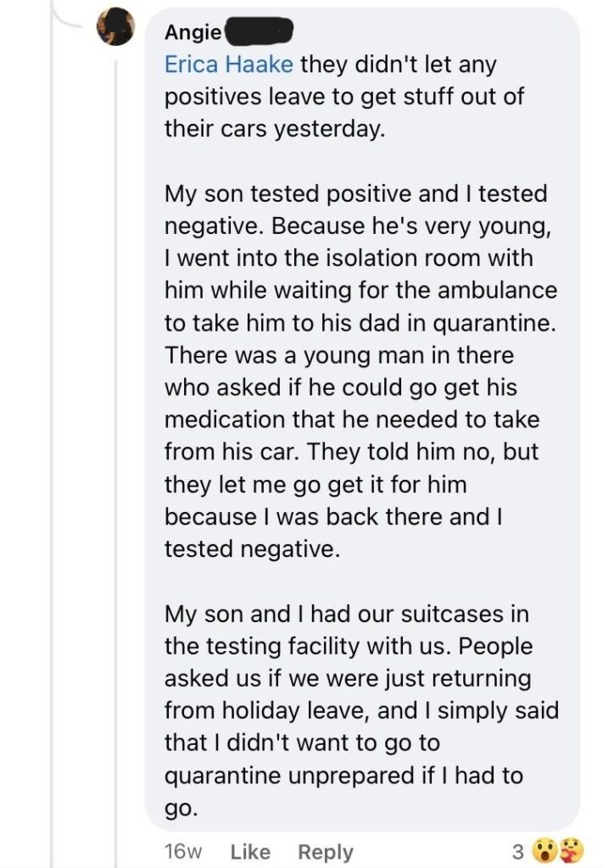603x868 pixels.
Task: Click the line 'tested negative.' ending second paragraph
Action: [252, 548]
